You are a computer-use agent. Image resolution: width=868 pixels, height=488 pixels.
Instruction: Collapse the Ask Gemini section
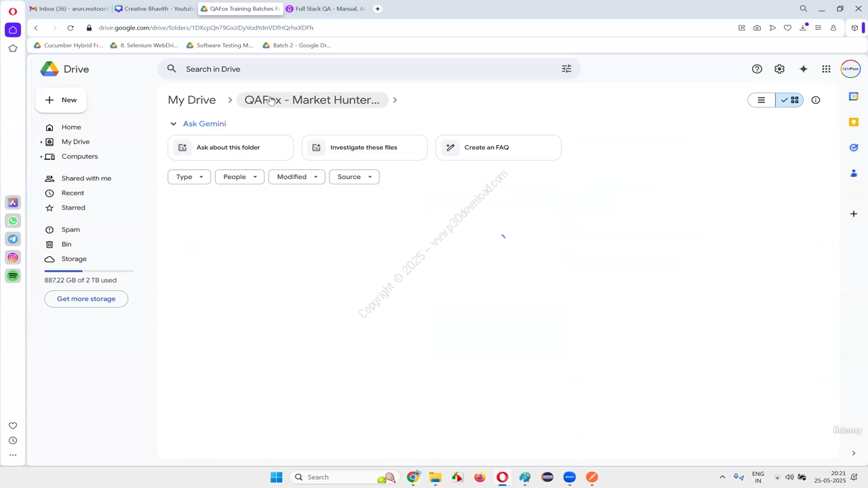coord(173,124)
